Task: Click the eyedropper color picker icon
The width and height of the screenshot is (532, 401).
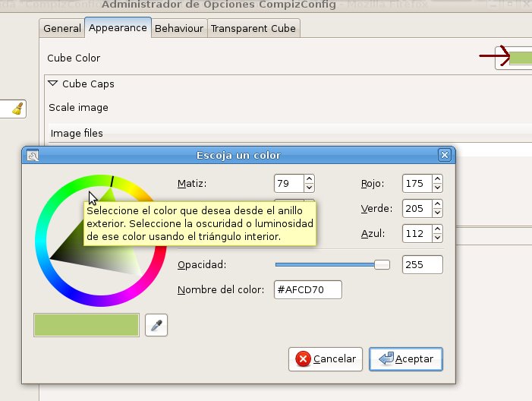Action: coord(156,325)
